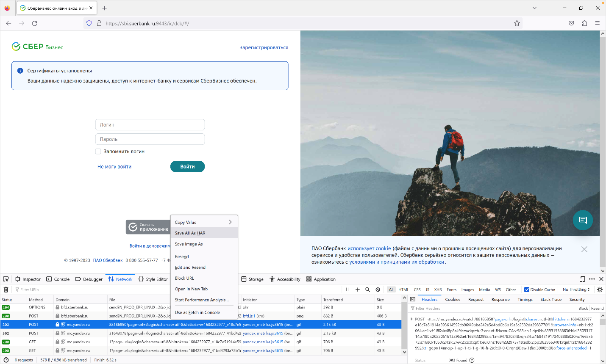Open the extensions puzzle icon

pos(584,23)
